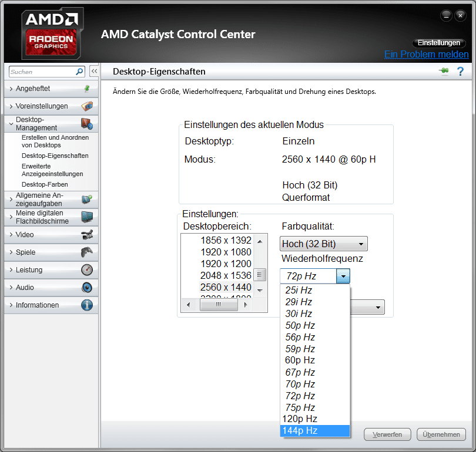Click resolution list horizontal scroll right arrow
This screenshot has height=452, width=476.
(246, 305)
